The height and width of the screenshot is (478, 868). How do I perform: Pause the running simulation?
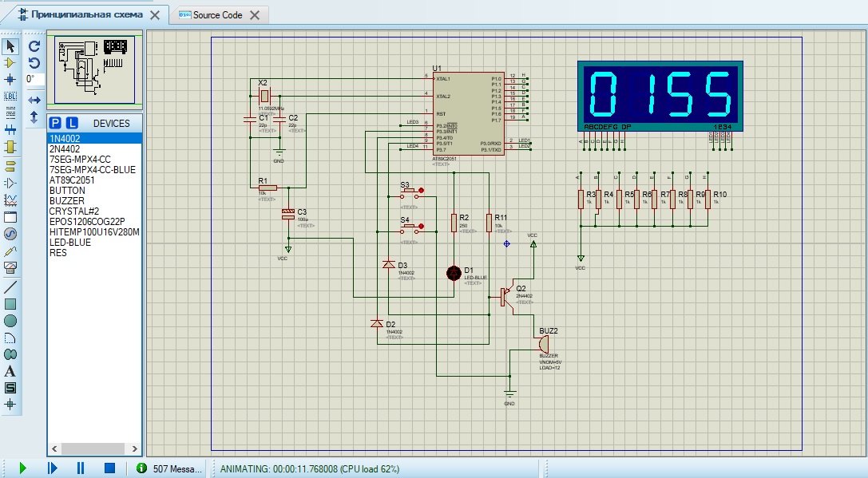81,468
